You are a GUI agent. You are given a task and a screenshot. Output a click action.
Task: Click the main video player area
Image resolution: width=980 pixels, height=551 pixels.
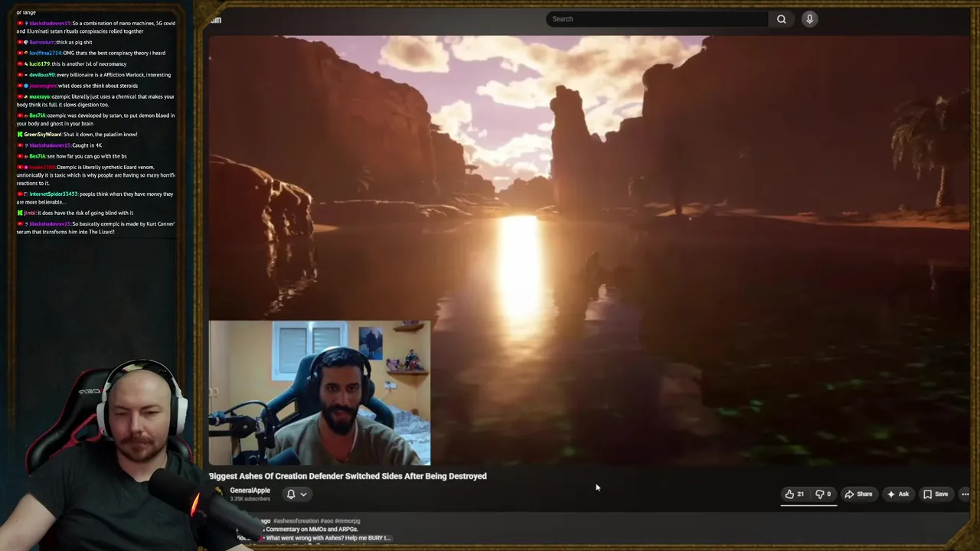[589, 250]
